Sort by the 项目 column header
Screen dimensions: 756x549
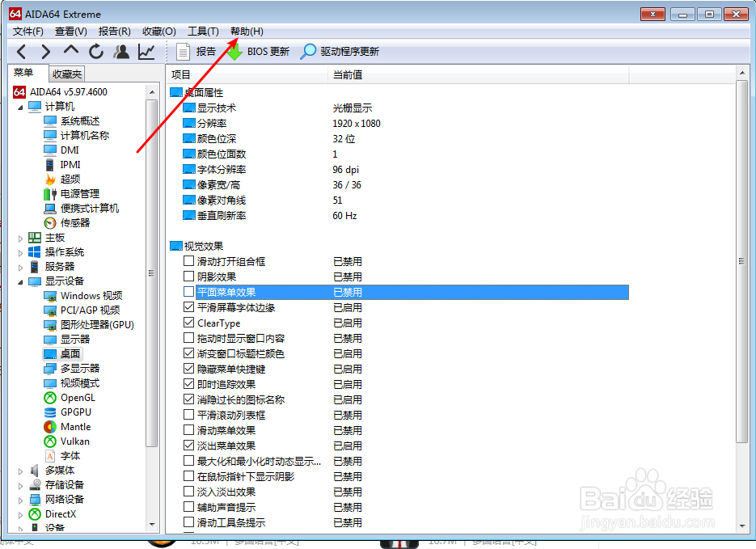[247, 74]
